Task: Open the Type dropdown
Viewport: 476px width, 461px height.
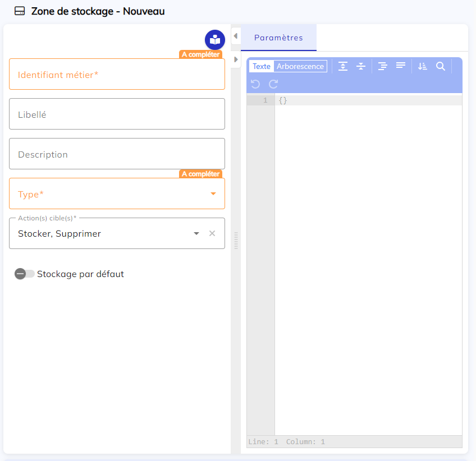Action: (x=213, y=194)
